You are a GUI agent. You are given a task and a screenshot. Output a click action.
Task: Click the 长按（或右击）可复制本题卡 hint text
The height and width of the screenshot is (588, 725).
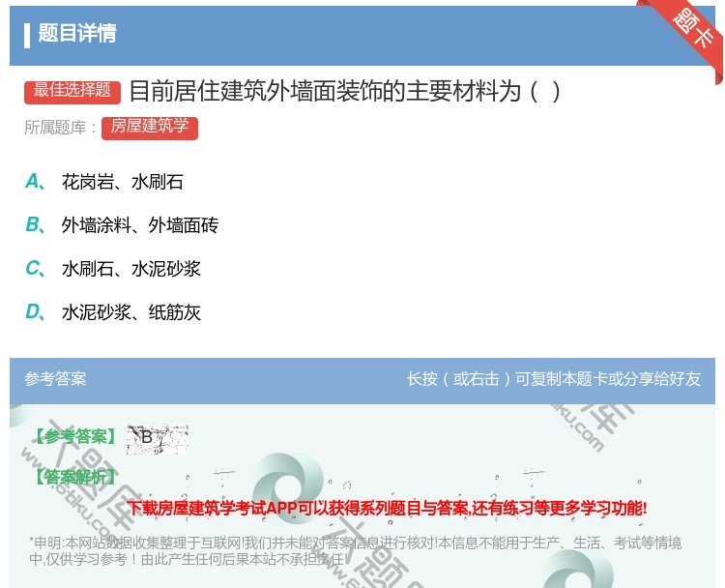(554, 379)
